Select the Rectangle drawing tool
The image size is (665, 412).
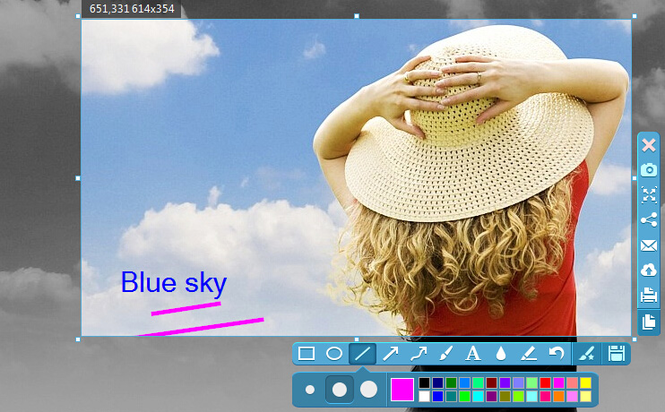pos(306,353)
